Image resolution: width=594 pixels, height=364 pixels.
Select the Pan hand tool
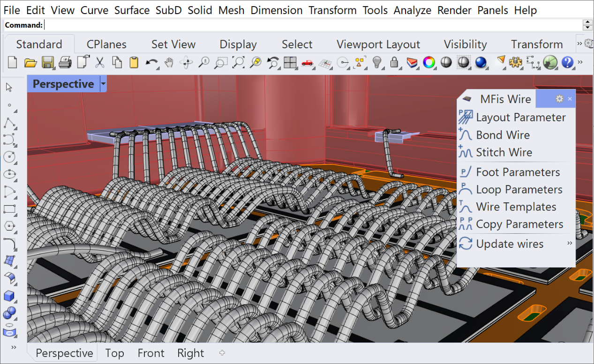coord(169,62)
